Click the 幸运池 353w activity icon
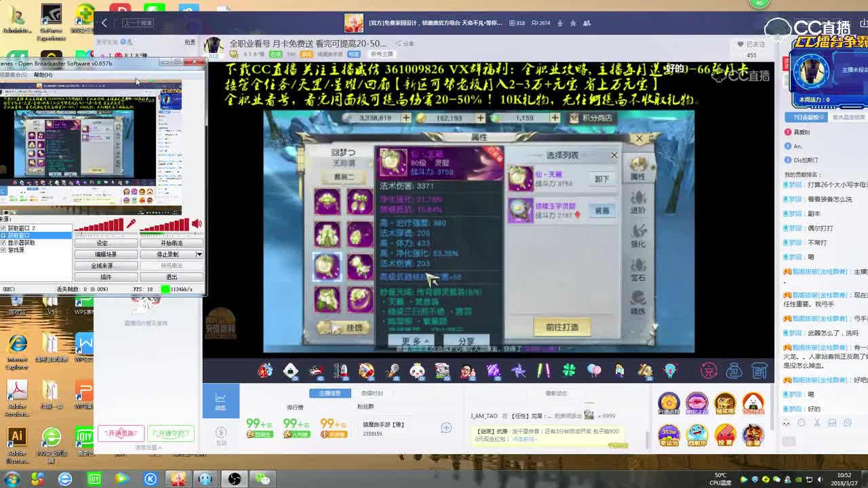Image resolution: width=868 pixels, height=488 pixels. [669, 434]
